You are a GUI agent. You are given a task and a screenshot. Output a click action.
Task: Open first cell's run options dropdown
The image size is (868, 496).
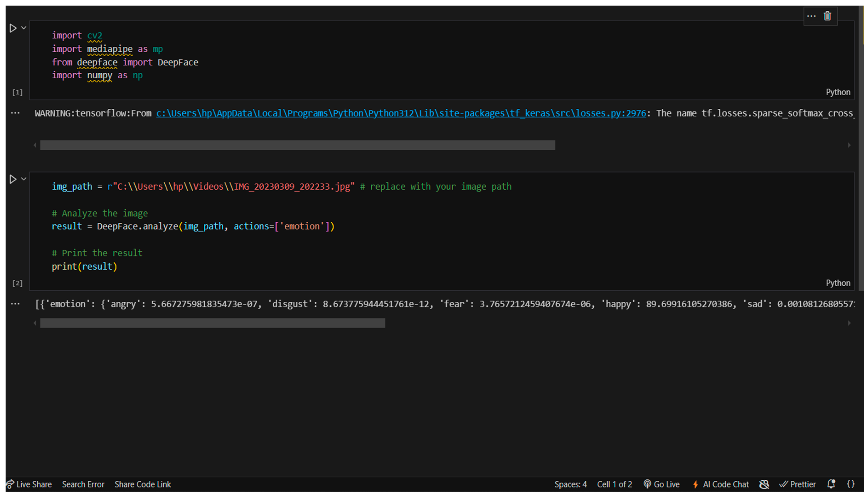coord(24,28)
